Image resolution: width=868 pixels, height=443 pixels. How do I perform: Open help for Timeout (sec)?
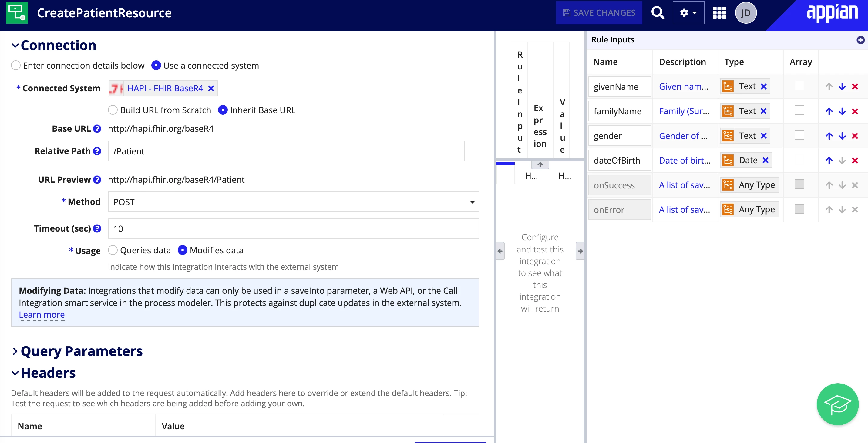click(97, 228)
